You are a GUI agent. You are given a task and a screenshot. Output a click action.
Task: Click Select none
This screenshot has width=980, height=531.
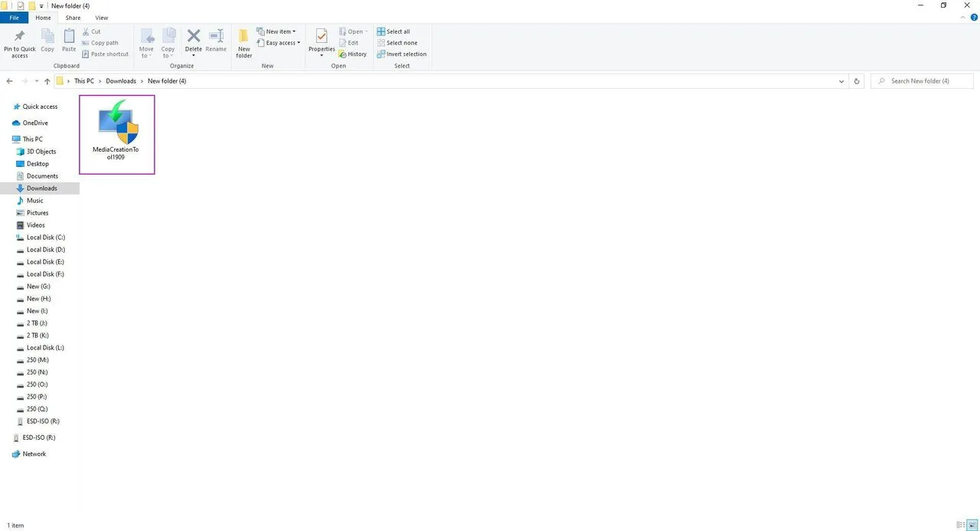[x=397, y=43]
